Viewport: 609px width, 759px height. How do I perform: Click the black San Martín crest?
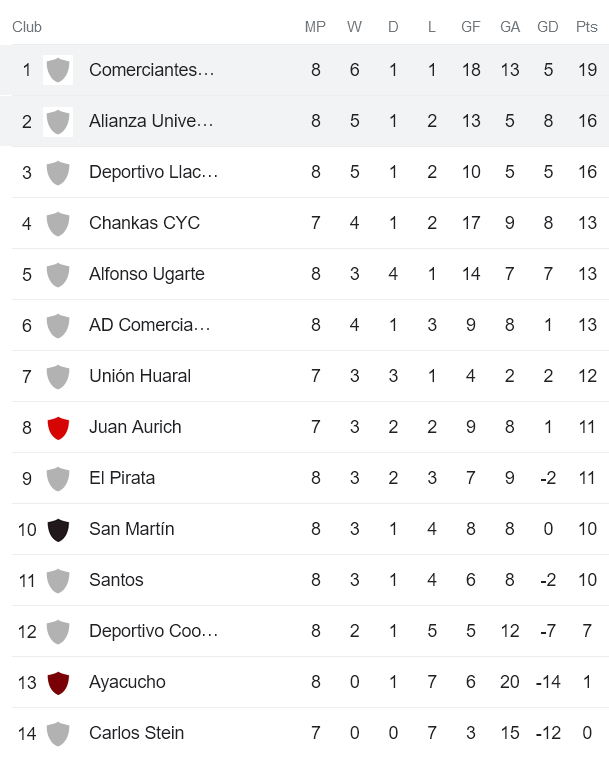tap(58, 529)
